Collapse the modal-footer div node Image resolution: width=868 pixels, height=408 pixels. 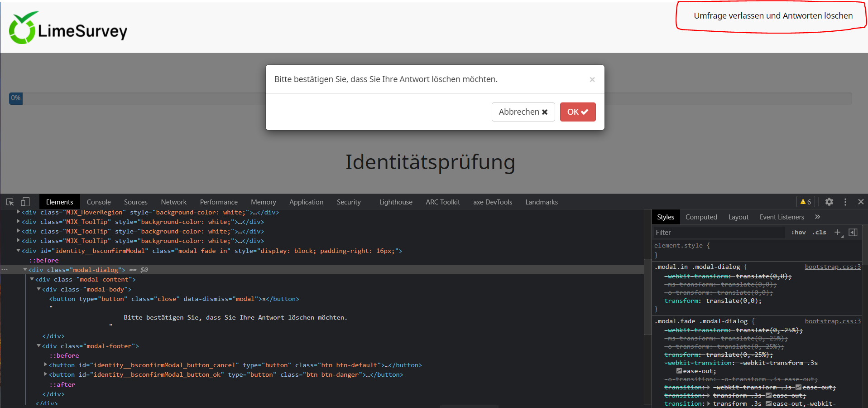click(39, 346)
